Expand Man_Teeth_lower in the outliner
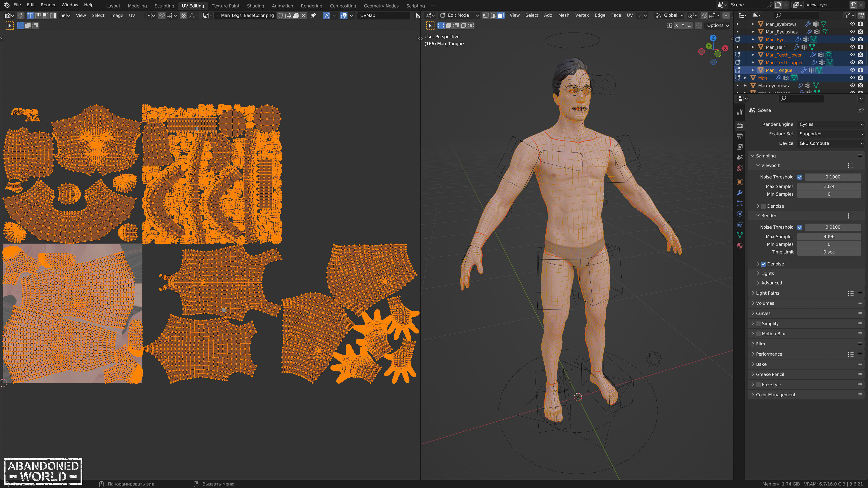 [753, 55]
